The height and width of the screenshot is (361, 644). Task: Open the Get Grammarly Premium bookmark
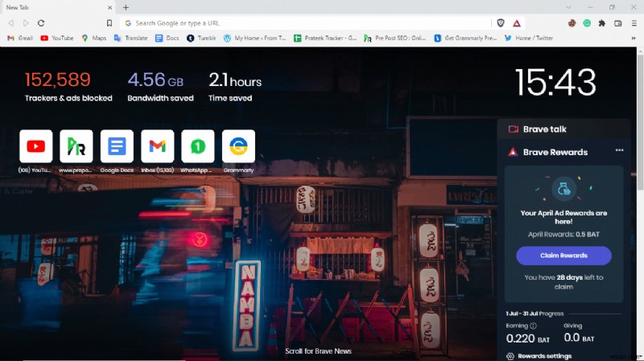pyautogui.click(x=465, y=38)
